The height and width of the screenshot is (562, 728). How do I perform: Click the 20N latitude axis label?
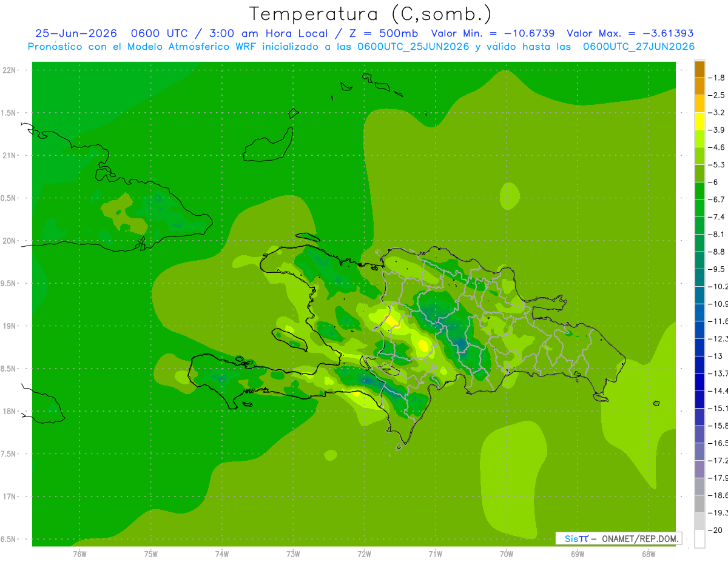[10, 241]
